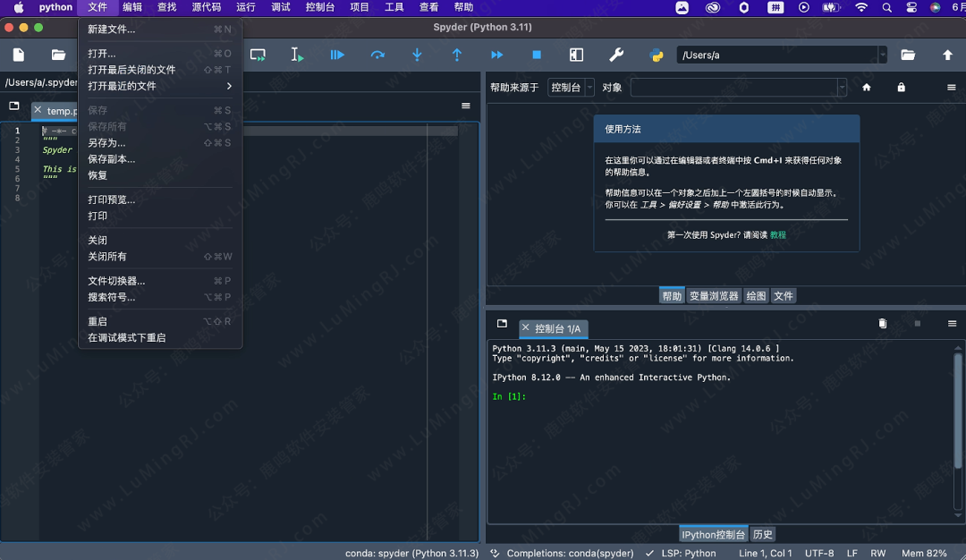
Task: Click the browse working directory folder icon
Action: click(908, 55)
